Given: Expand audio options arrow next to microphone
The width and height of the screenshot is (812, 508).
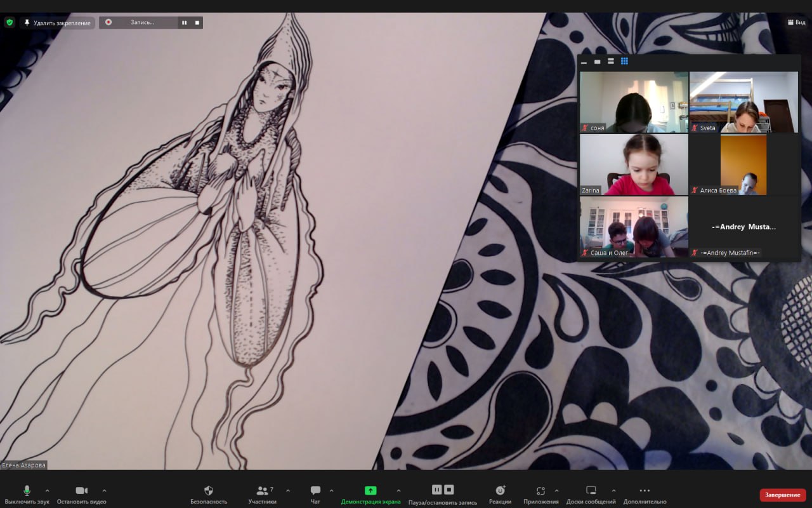Looking at the screenshot, I should click(x=47, y=490).
